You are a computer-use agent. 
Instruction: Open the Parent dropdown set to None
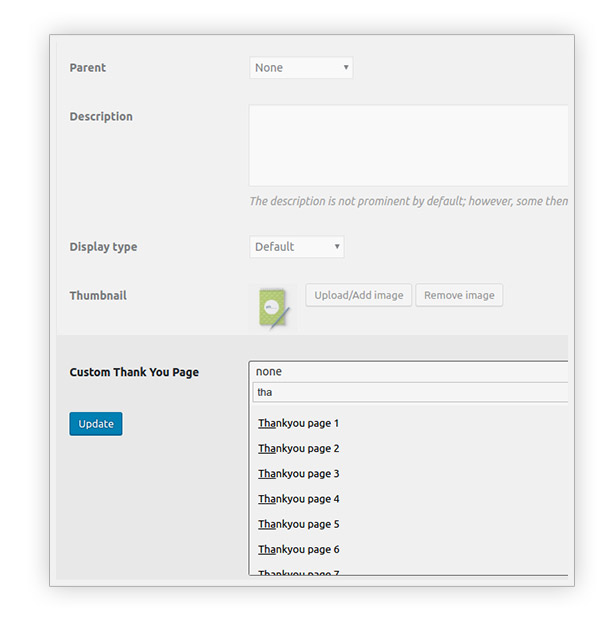(x=301, y=68)
